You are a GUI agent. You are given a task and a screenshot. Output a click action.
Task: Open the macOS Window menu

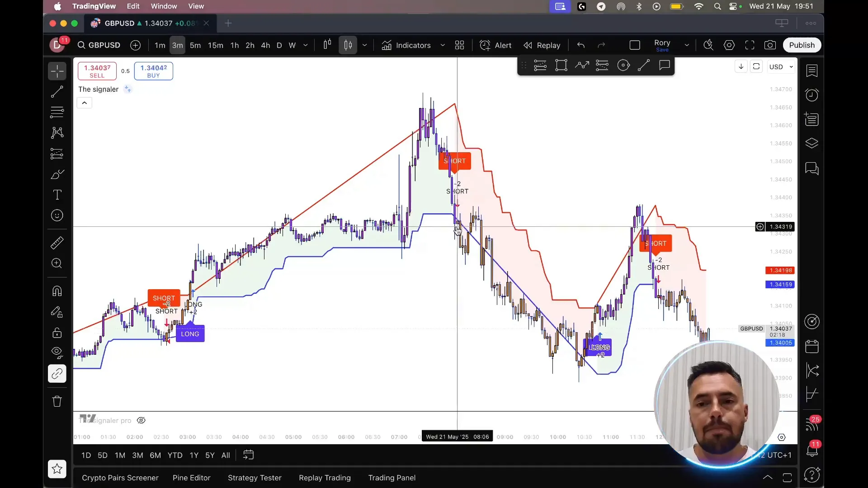coord(164,6)
